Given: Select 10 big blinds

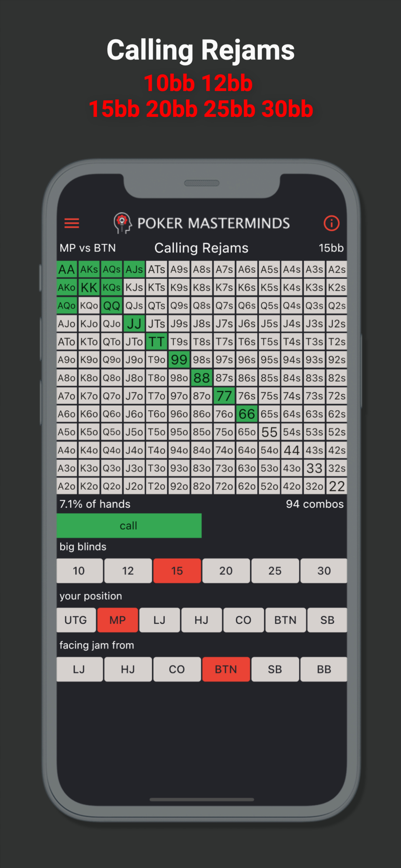Looking at the screenshot, I should point(79,571).
